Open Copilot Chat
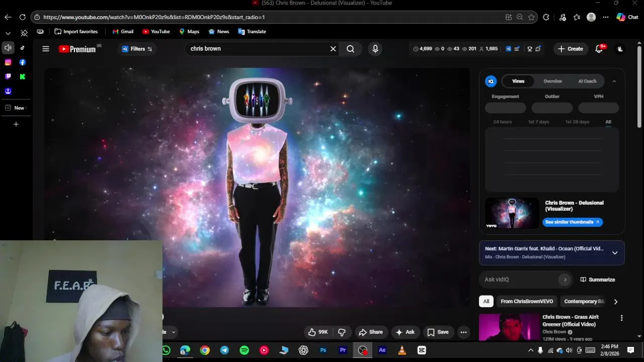Image resolution: width=644 pixels, height=362 pixels. (627, 17)
